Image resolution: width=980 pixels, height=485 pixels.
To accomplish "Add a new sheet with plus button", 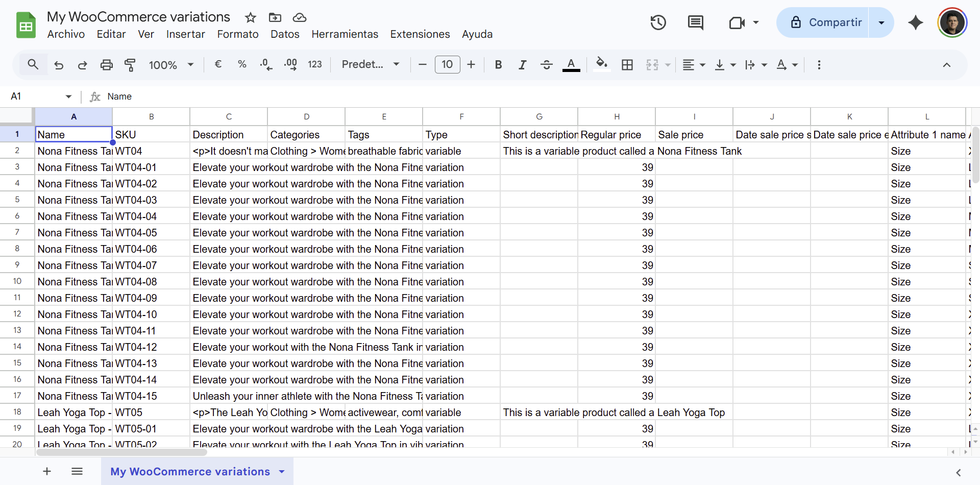I will click(x=47, y=471).
